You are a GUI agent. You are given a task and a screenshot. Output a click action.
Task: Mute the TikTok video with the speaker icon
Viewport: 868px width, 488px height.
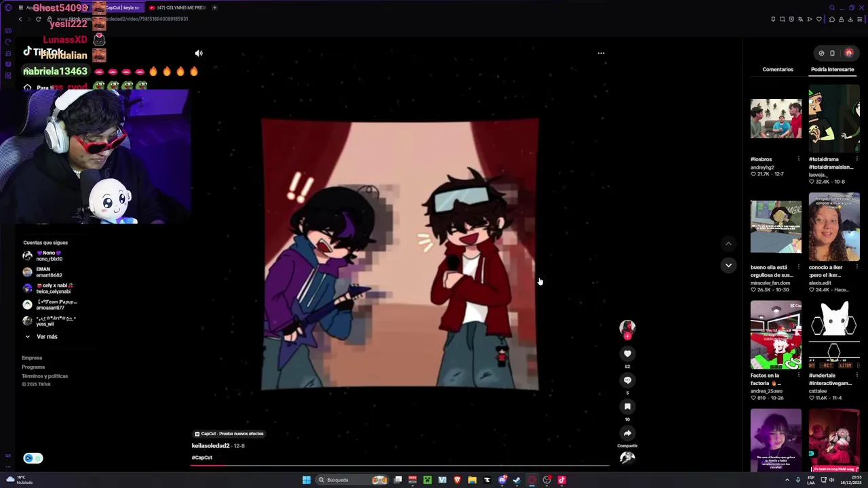point(199,53)
